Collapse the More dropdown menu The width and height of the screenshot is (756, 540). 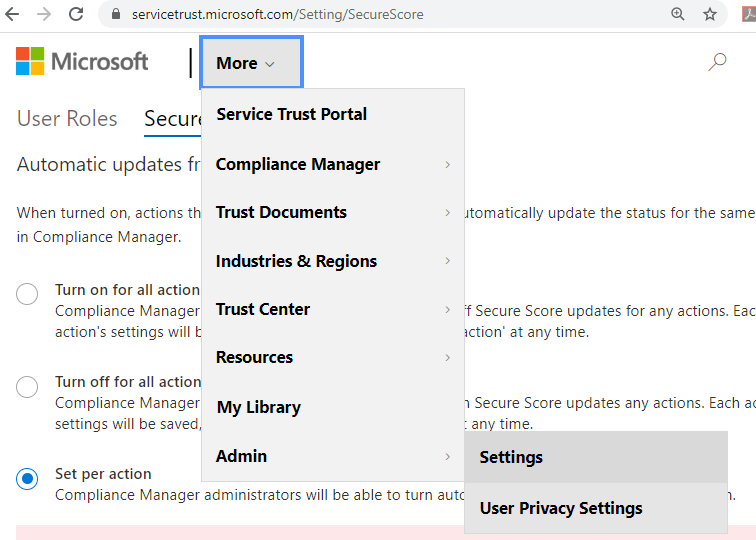point(251,63)
